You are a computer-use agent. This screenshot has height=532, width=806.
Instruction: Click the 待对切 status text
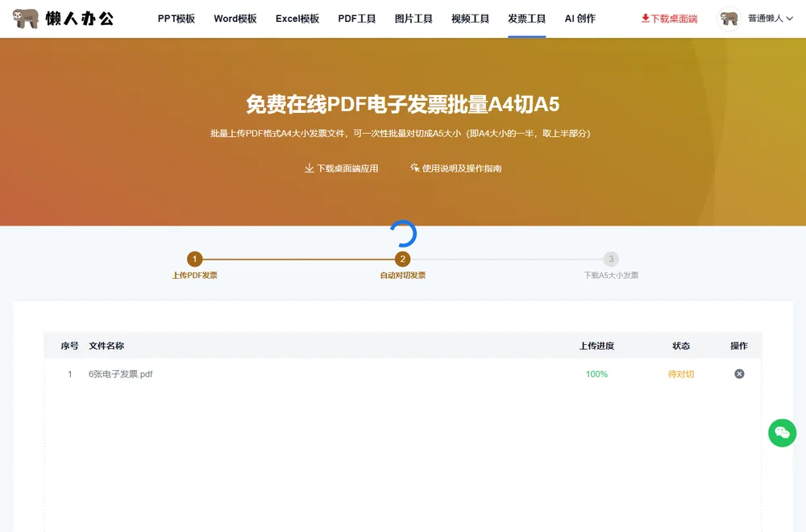tap(680, 374)
